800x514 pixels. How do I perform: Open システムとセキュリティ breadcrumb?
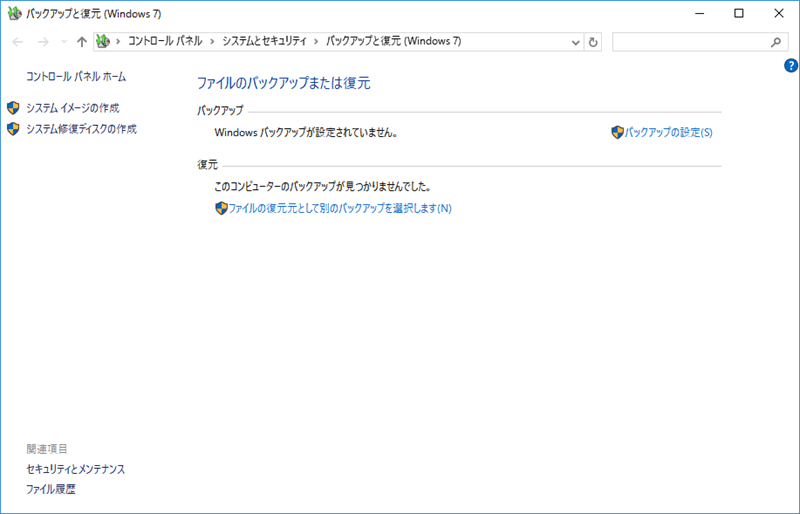coord(264,41)
